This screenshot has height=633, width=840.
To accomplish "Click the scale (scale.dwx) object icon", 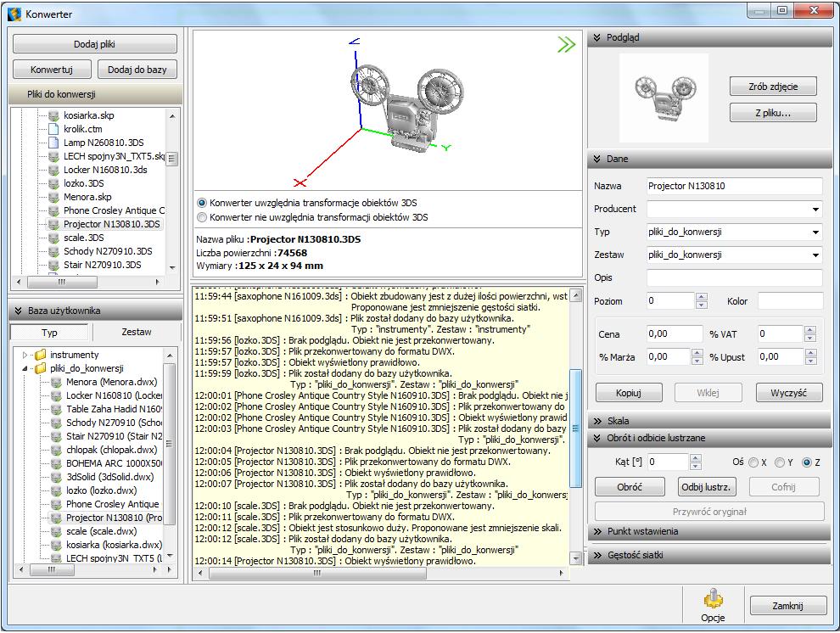I will [56, 531].
